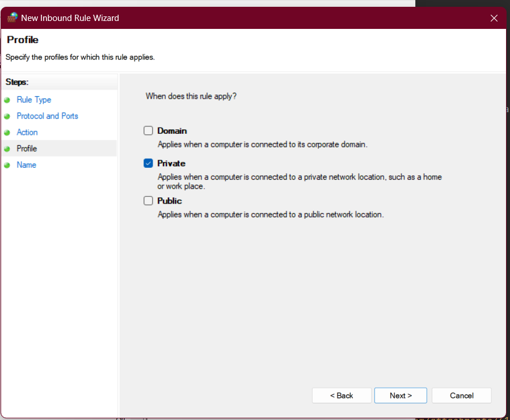The width and height of the screenshot is (510, 420).
Task: Click the green bullet beside Action step
Action: (x=7, y=133)
